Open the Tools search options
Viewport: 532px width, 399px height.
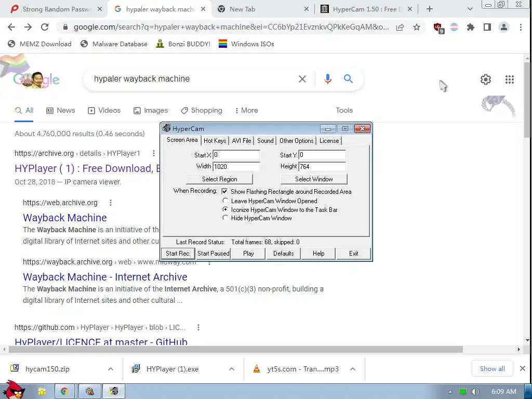pyautogui.click(x=344, y=111)
